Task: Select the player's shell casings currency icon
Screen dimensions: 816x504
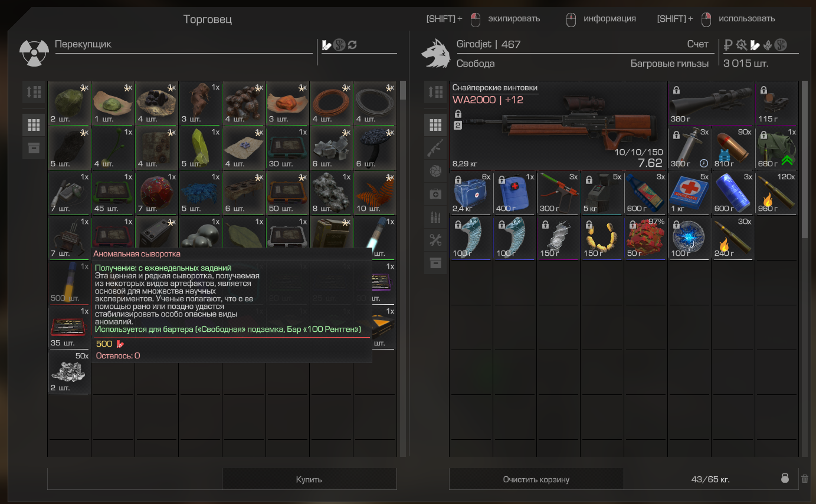Action: 755,45
